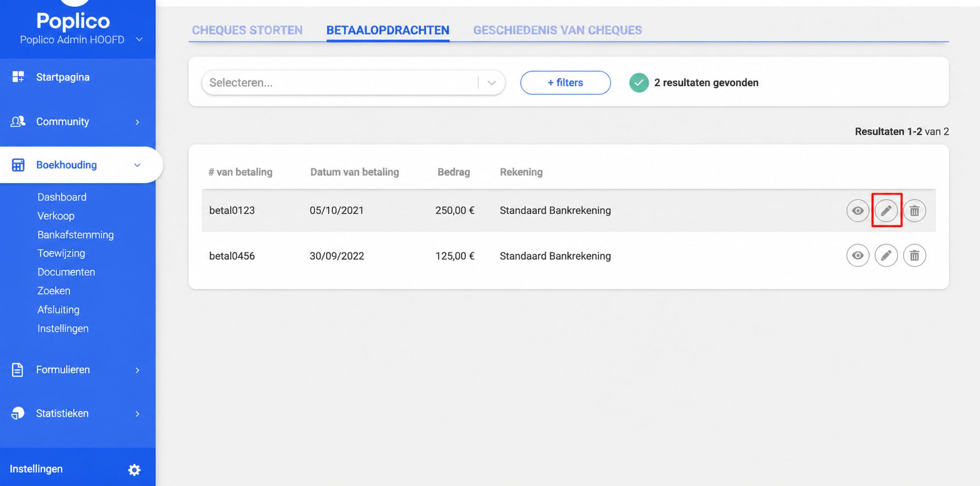Click the Bedrag column header

(454, 172)
